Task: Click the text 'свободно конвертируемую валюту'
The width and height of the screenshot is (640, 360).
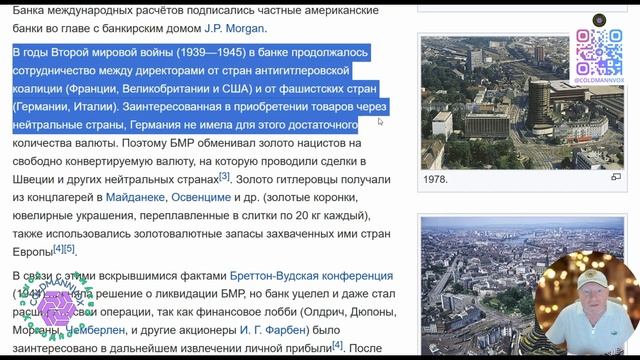Action: coord(104,161)
